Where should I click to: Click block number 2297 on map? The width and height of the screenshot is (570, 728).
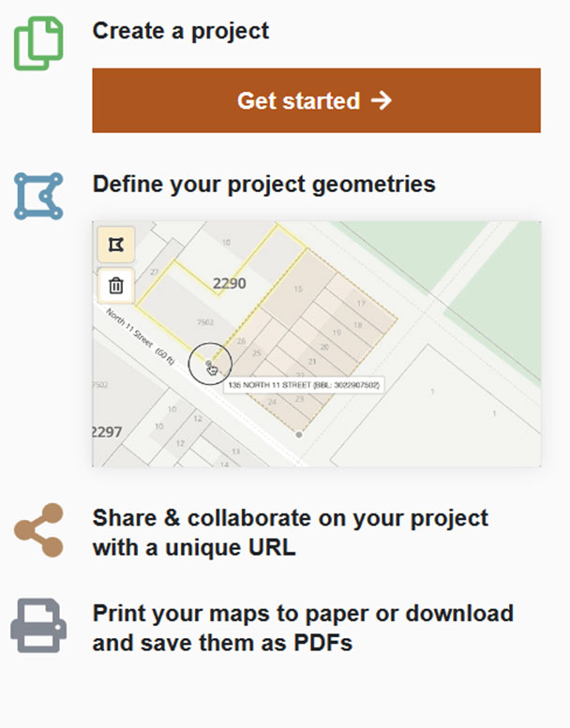[107, 431]
